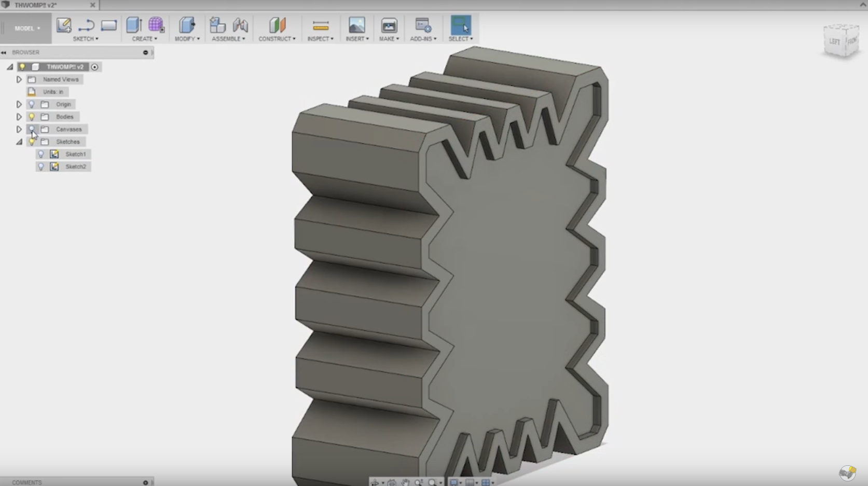Viewport: 868px width, 486px height.
Task: Click the Sketch1 sketch icon
Action: pyautogui.click(x=54, y=154)
